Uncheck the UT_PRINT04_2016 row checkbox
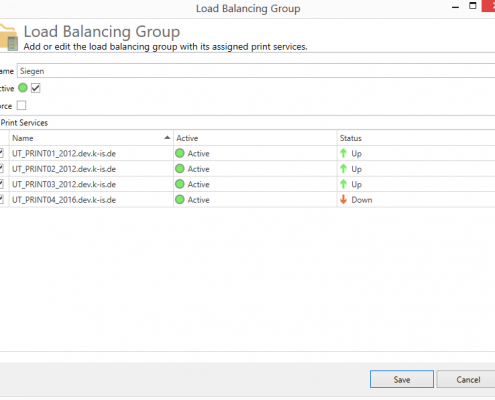This screenshot has width=495, height=400. pyautogui.click(x=1, y=200)
